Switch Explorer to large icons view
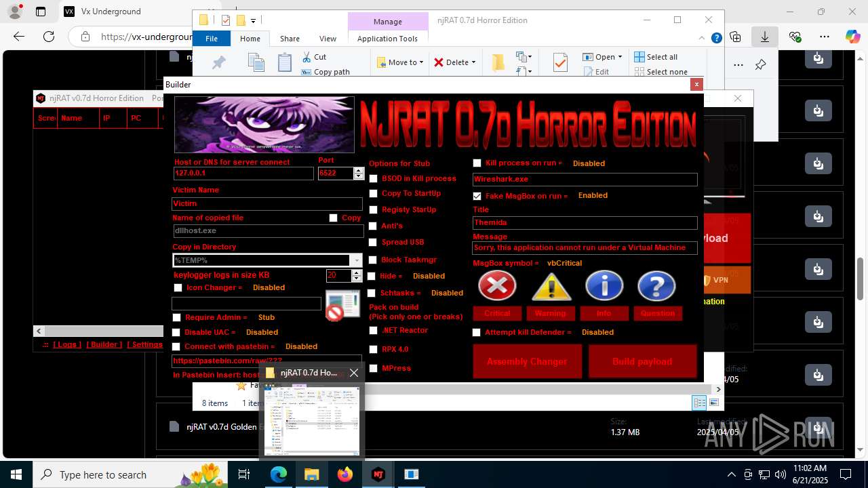The image size is (868, 488). coord(713,403)
